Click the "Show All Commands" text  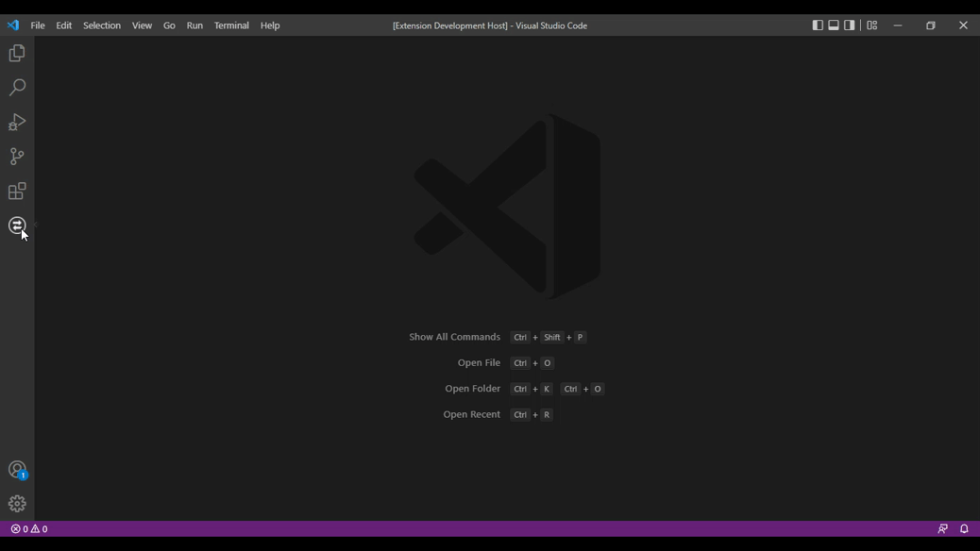(x=454, y=337)
